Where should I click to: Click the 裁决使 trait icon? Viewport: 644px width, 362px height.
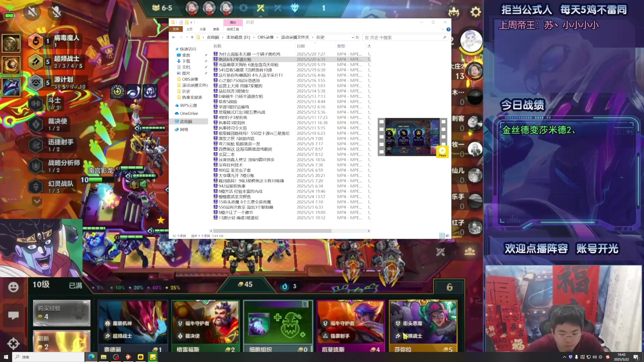coord(36,124)
